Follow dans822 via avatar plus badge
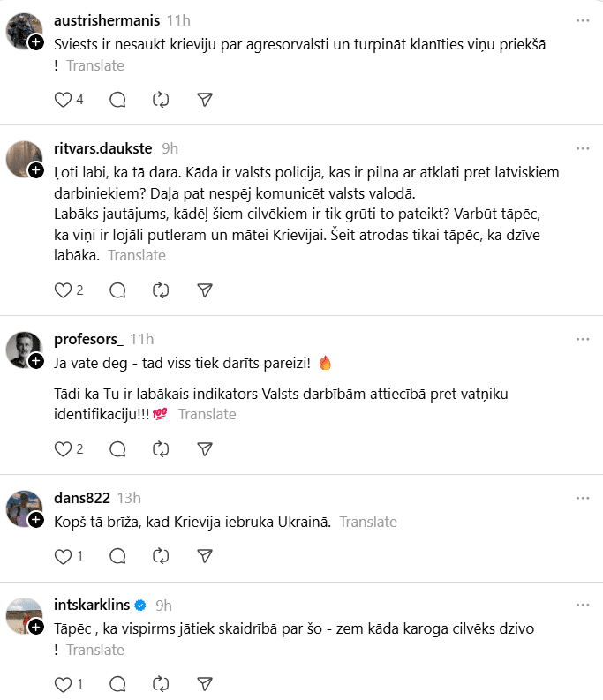 [36, 520]
